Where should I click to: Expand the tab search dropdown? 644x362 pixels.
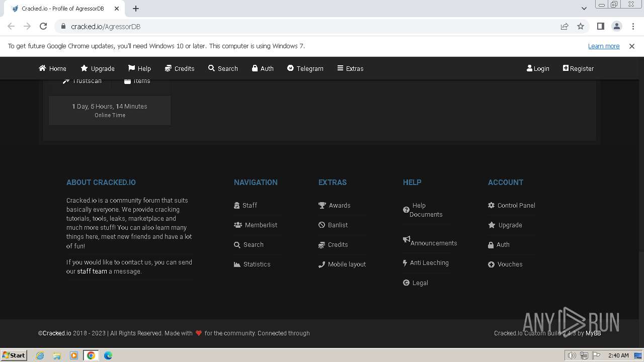(x=584, y=8)
